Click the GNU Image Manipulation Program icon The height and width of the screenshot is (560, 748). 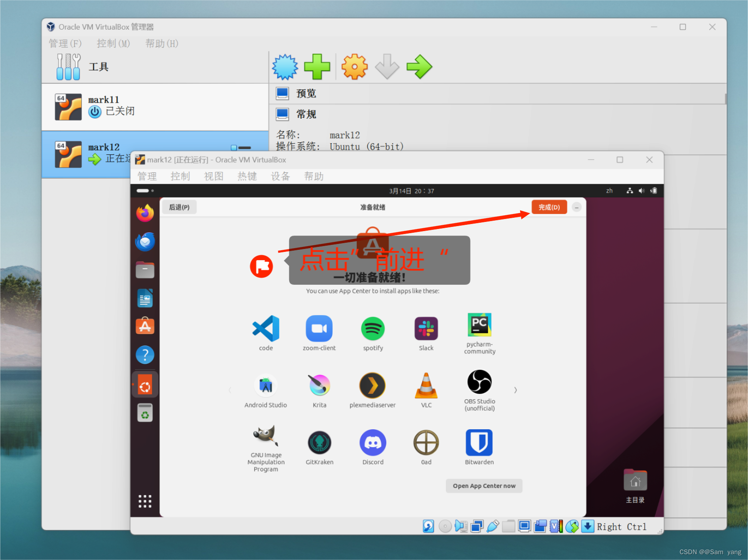(x=266, y=436)
